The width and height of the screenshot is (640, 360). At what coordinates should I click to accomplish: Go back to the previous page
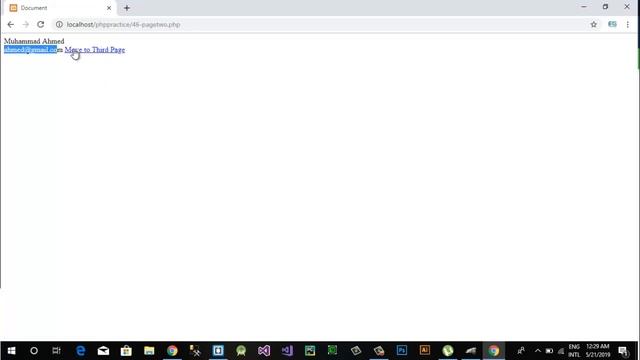click(11, 24)
